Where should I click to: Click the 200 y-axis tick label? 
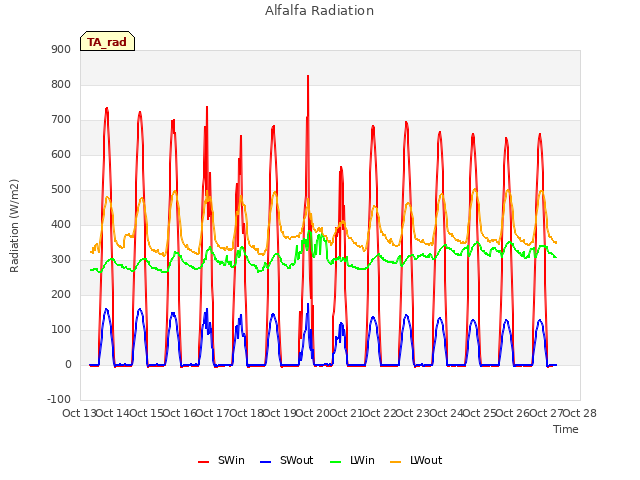(x=61, y=294)
